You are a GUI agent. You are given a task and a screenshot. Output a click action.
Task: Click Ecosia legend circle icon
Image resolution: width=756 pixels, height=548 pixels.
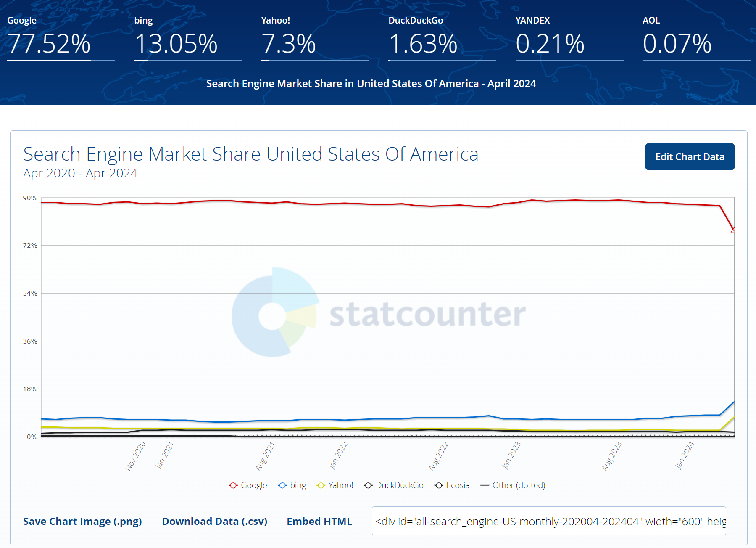point(439,485)
